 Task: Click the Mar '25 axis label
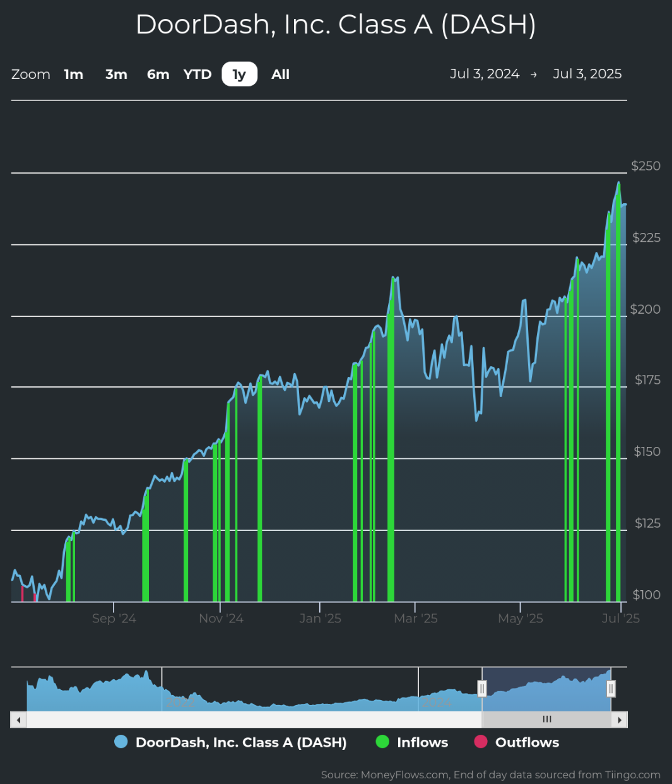[415, 619]
